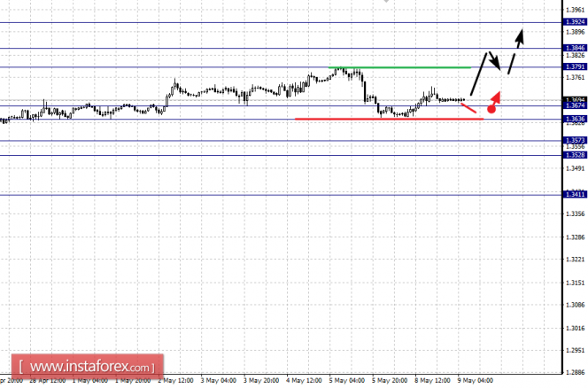Click the 1.3674 price level label
This screenshot has height=388, width=588.
coord(576,105)
